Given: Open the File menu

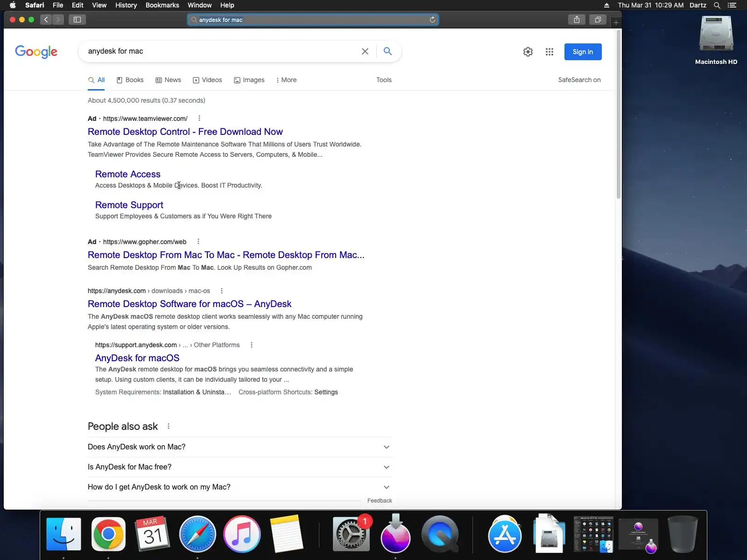Looking at the screenshot, I should click(58, 5).
